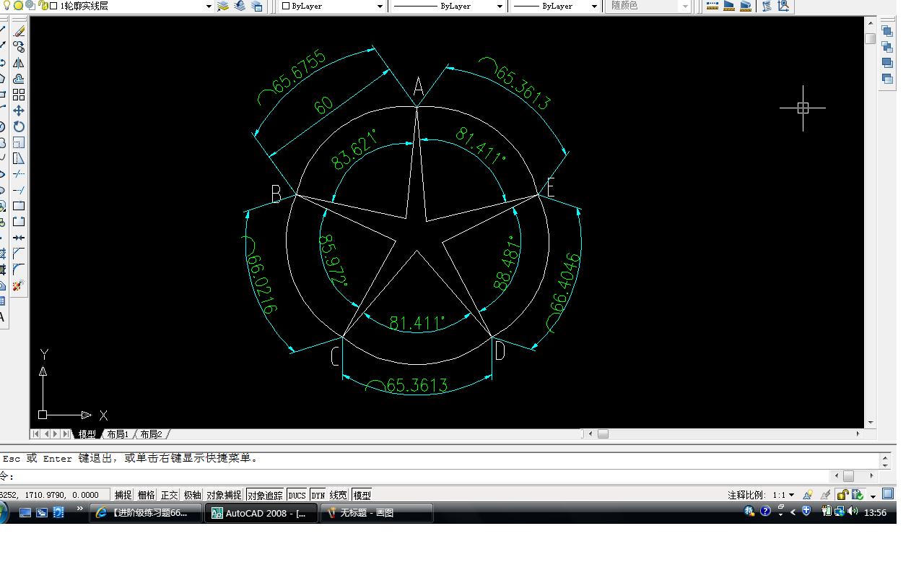The image size is (924, 578).
Task: Switch to the 模型 tab
Action: [87, 434]
